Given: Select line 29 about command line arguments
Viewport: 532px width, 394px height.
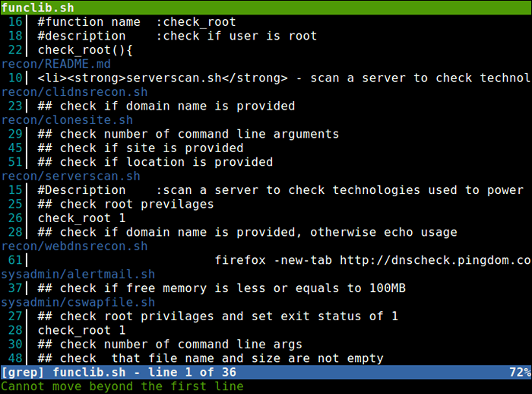Looking at the screenshot, I should 188,135.
